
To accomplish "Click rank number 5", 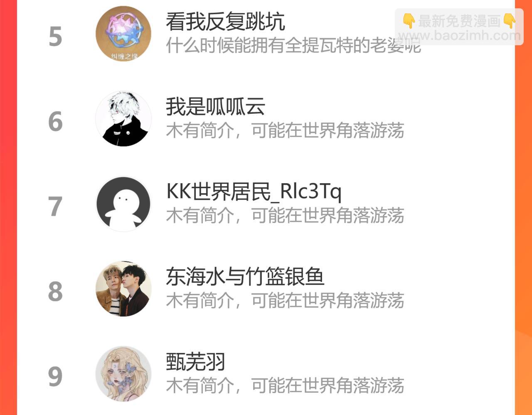I will 55,37.
